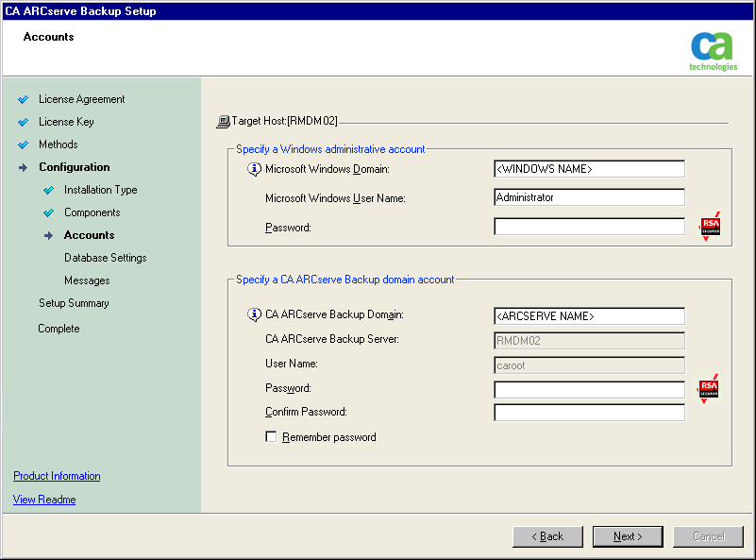
Task: Open the Database Settings step
Action: (105, 258)
